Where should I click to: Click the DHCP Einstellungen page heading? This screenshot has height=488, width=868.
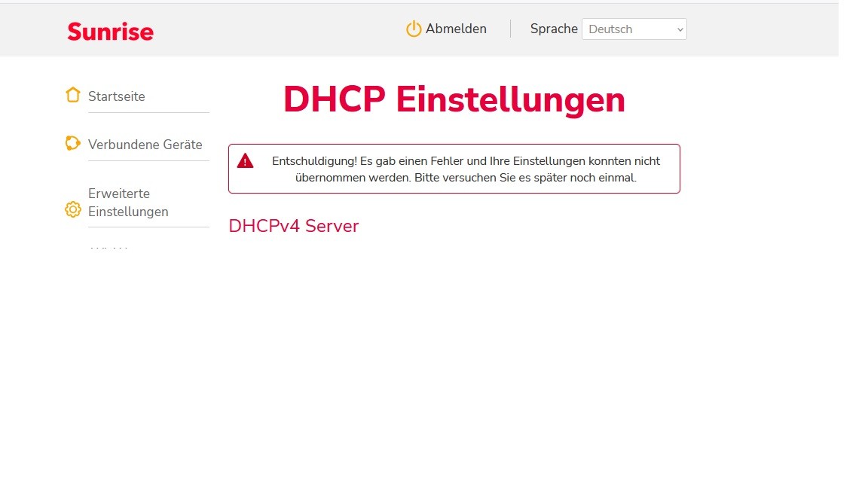click(454, 99)
